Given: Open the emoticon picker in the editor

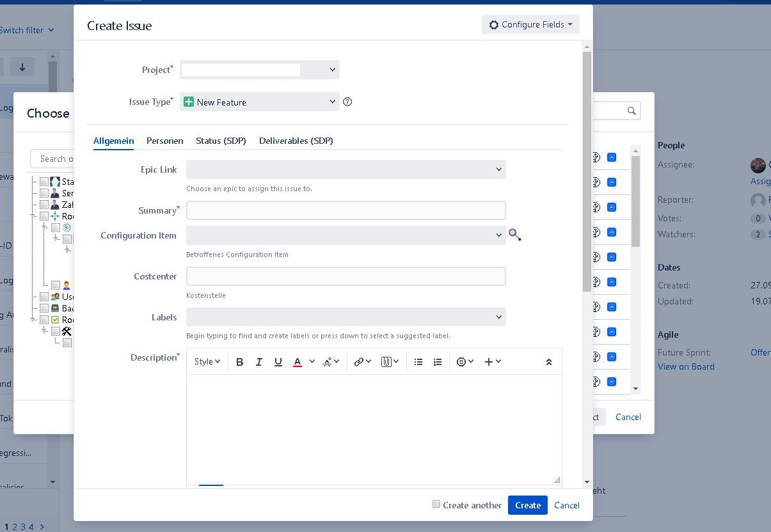Looking at the screenshot, I should (465, 362).
